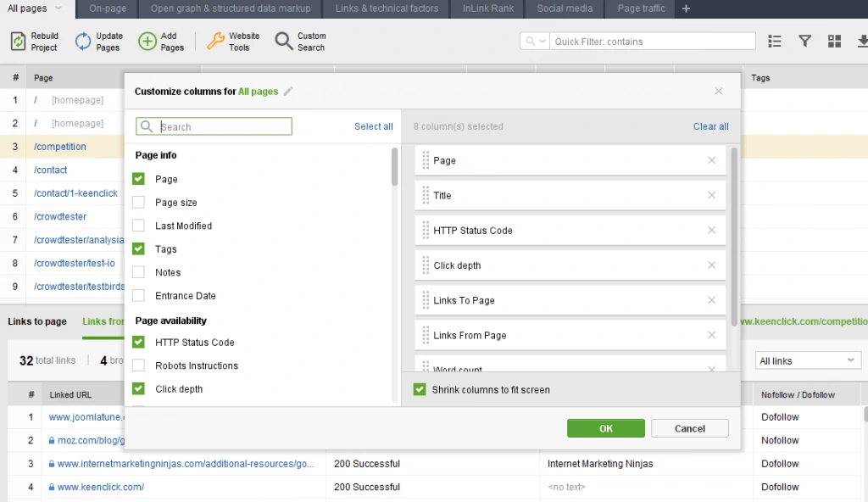
Task: Open the /competition page link
Action: 60,147
